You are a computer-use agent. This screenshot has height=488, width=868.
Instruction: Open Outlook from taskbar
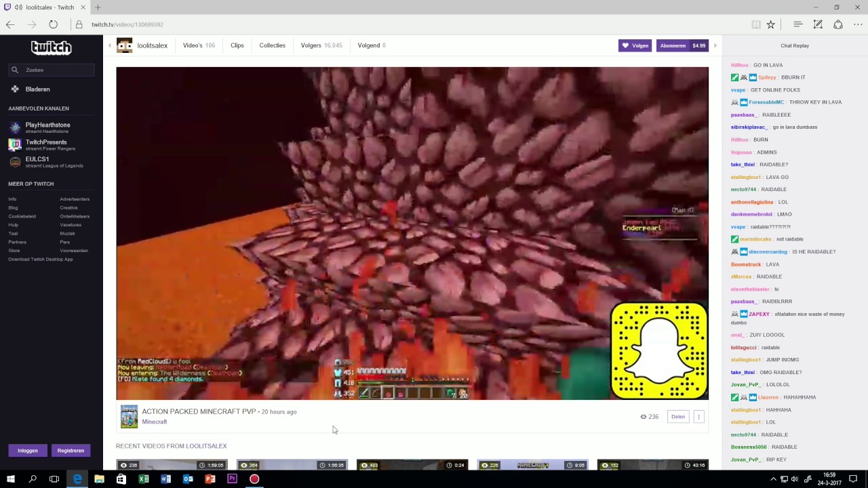coord(188,479)
